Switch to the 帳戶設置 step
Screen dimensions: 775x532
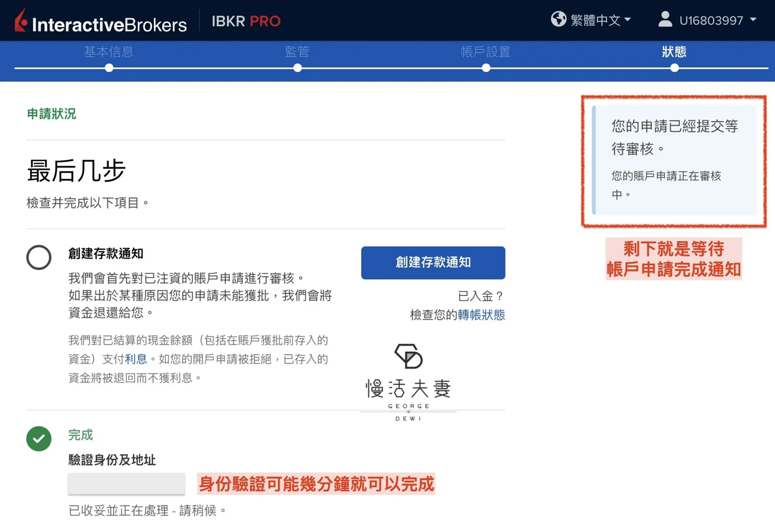486,52
